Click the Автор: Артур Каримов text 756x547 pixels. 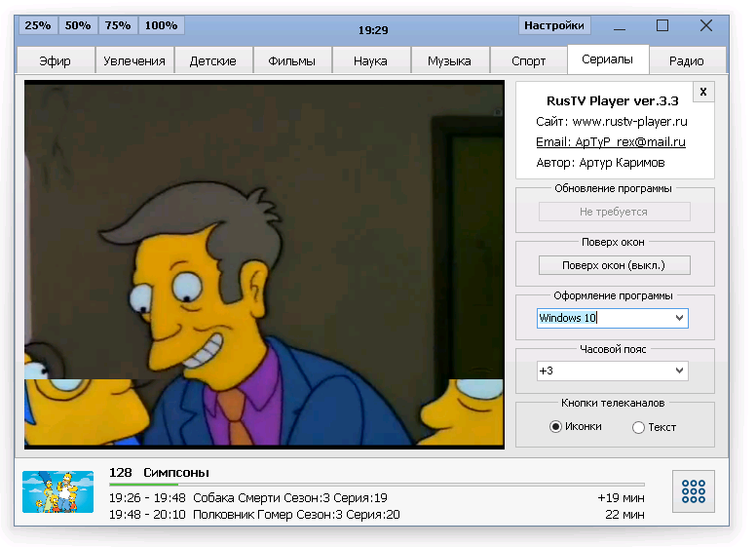(x=600, y=163)
